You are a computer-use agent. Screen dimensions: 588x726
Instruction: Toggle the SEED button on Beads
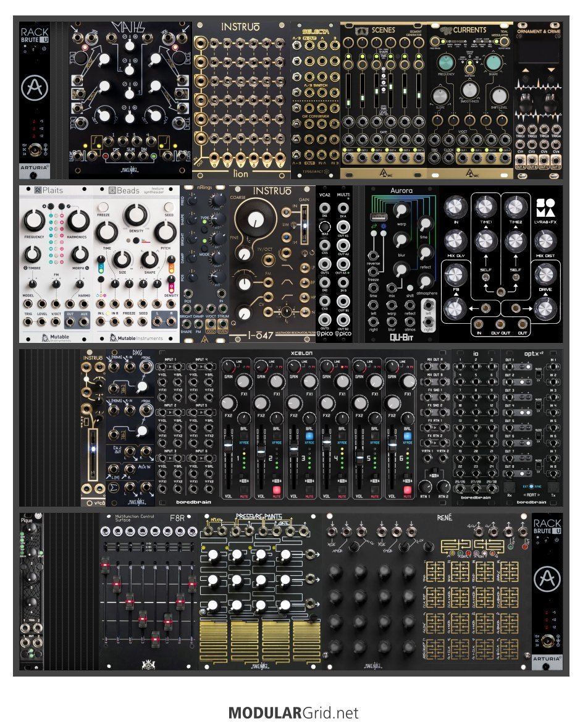[169, 207]
